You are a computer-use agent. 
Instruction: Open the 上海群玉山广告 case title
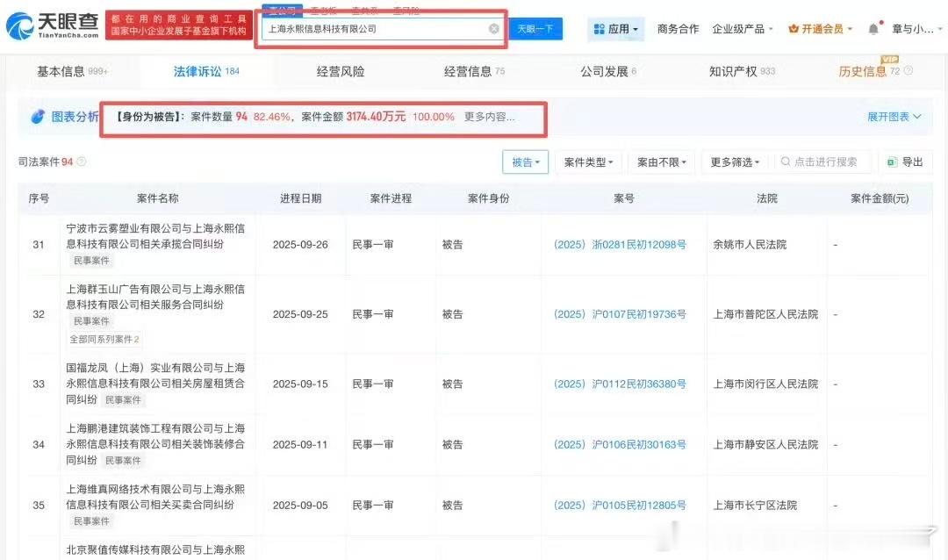tap(155, 297)
